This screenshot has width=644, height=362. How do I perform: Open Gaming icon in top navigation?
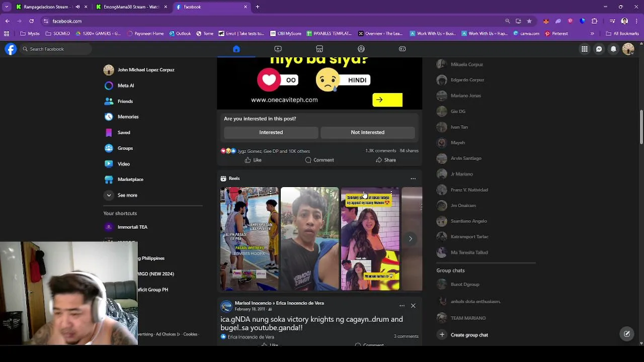coord(403,49)
